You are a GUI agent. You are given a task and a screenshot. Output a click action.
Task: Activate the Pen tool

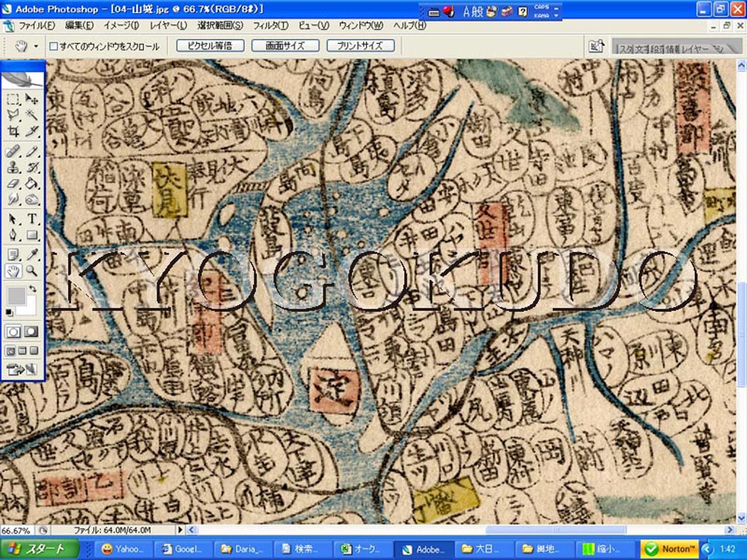click(x=13, y=235)
